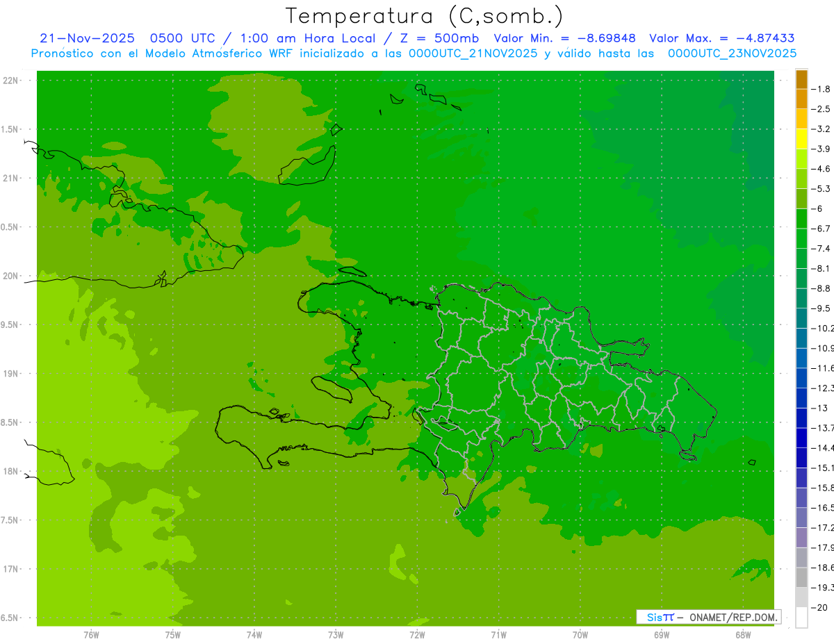834x644 pixels.
Task: Click the '0.5N' latitude label
Action: pos(10,227)
